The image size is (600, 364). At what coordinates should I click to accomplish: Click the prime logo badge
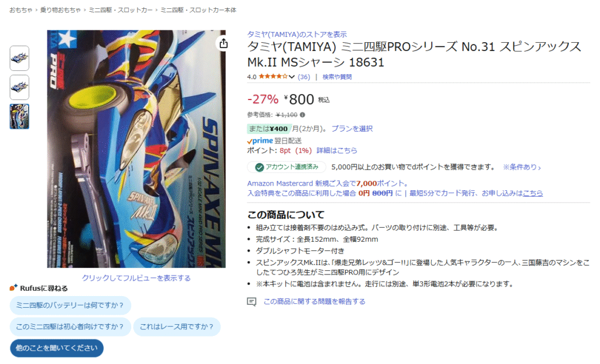point(260,140)
